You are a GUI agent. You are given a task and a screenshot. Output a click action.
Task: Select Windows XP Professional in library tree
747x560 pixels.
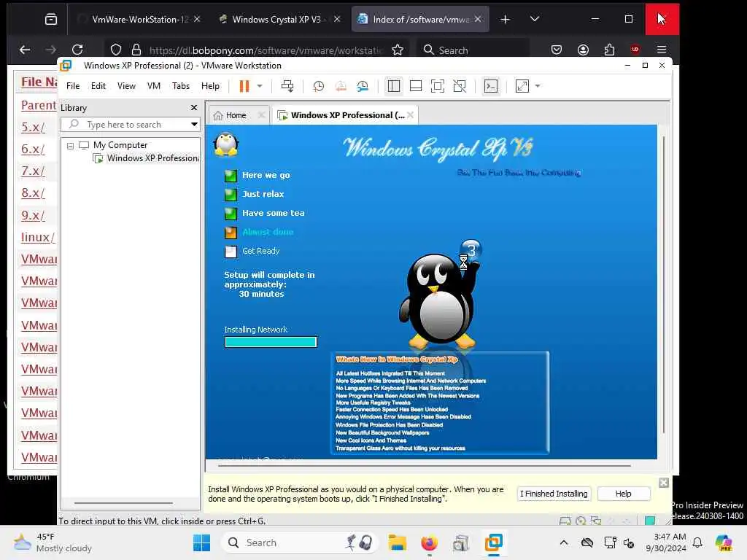152,158
